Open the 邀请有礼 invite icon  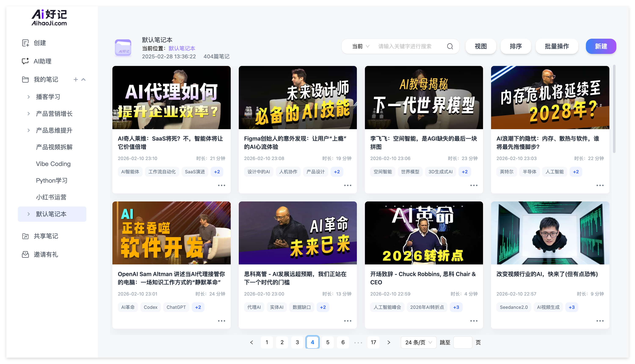point(25,255)
